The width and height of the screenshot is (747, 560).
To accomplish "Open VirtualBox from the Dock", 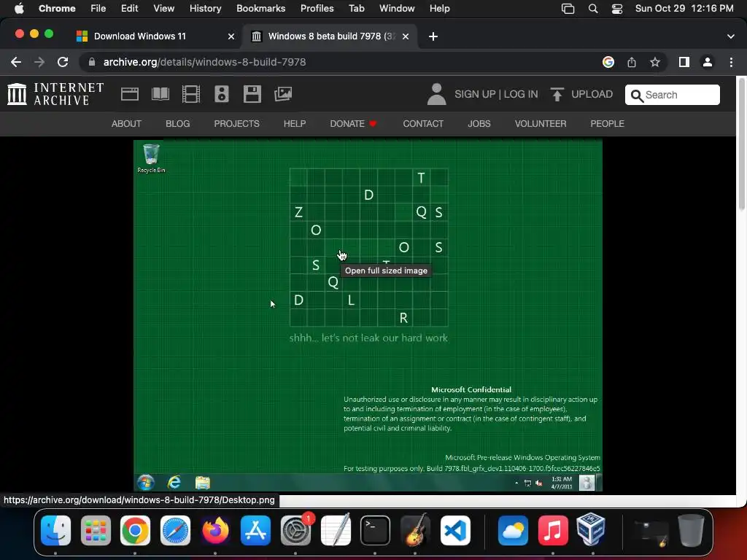I will coord(591,529).
